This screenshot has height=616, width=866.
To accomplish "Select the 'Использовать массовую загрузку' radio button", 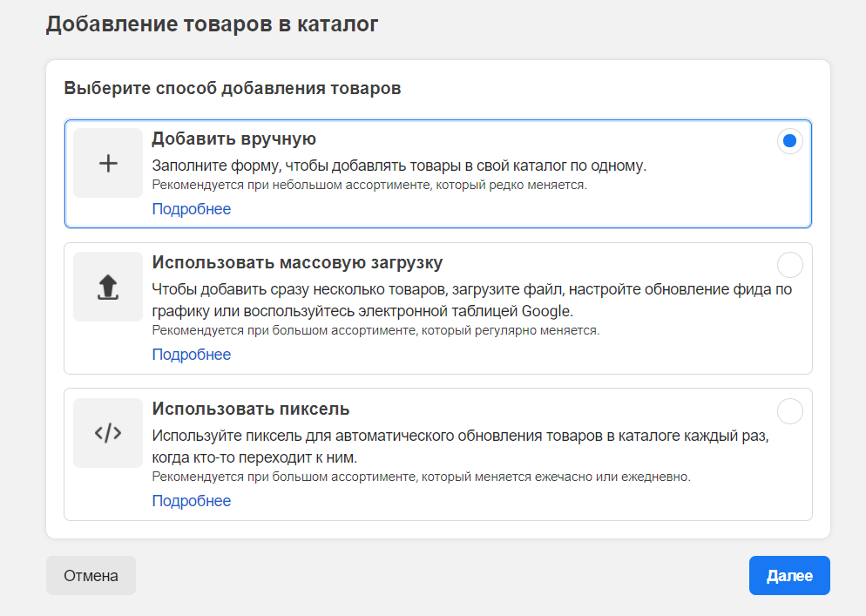I will click(789, 265).
